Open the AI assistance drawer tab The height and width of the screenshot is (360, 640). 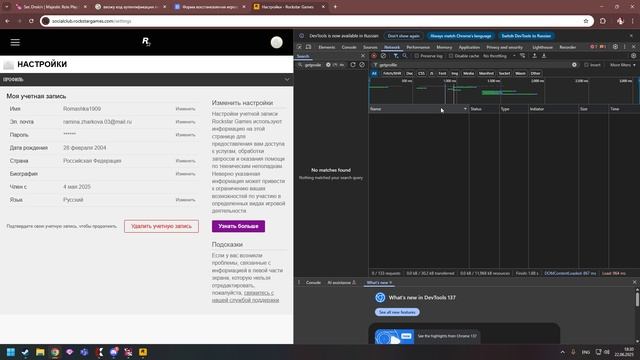click(x=342, y=282)
